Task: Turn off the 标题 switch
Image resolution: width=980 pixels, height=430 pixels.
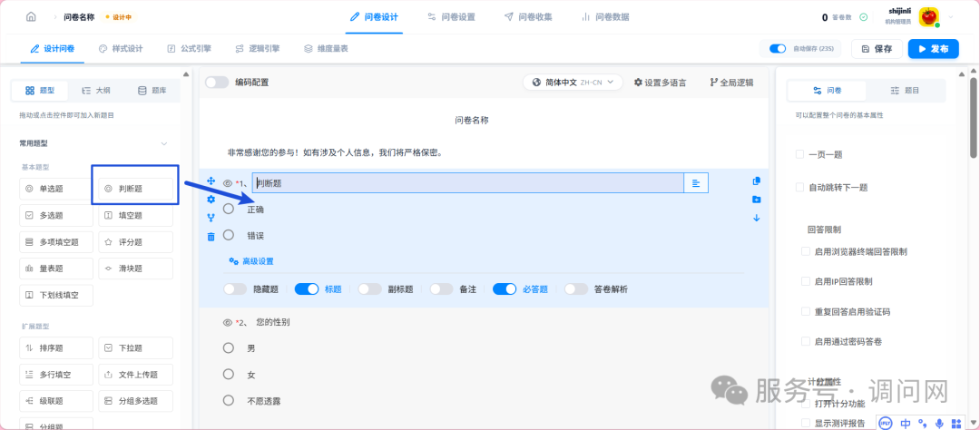Action: [307, 288]
